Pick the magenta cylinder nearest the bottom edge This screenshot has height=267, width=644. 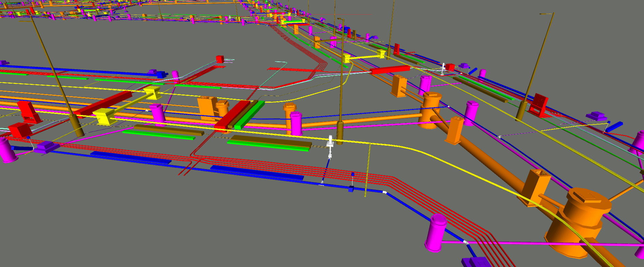click(x=436, y=233)
